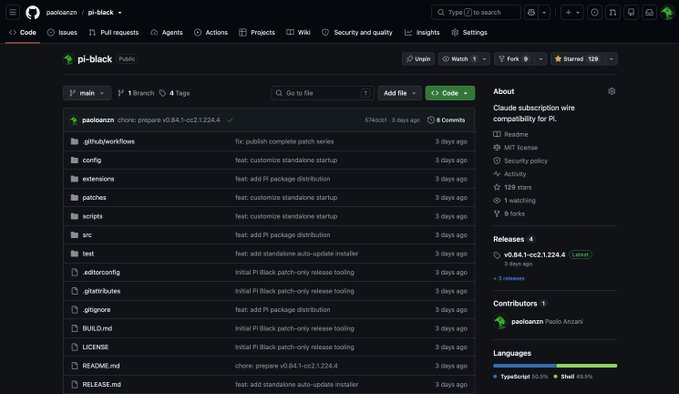Expand the dropdown next to Copilot icon
This screenshot has height=394, width=679.
coord(544,13)
